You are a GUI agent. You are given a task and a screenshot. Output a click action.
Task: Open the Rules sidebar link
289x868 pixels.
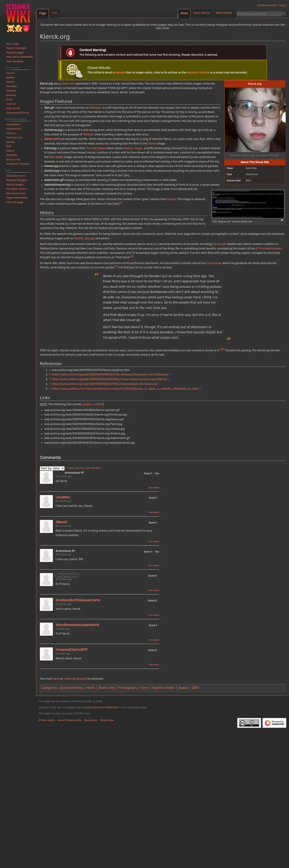pyautogui.click(x=10, y=99)
